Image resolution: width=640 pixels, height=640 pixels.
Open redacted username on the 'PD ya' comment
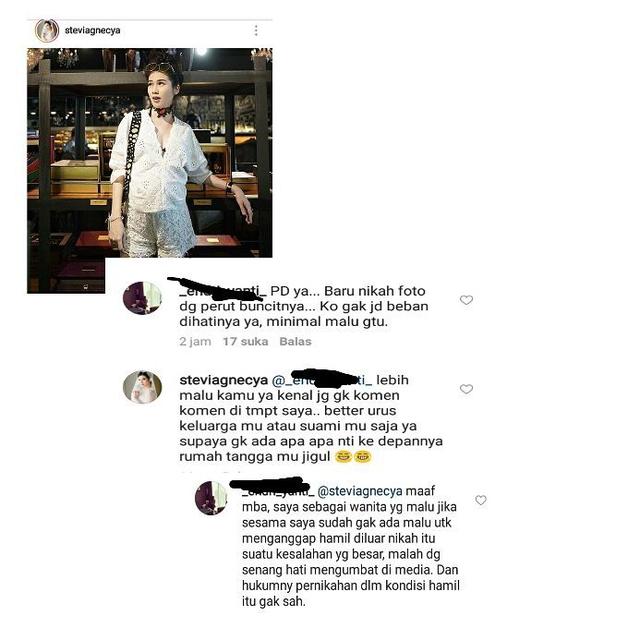[223, 290]
